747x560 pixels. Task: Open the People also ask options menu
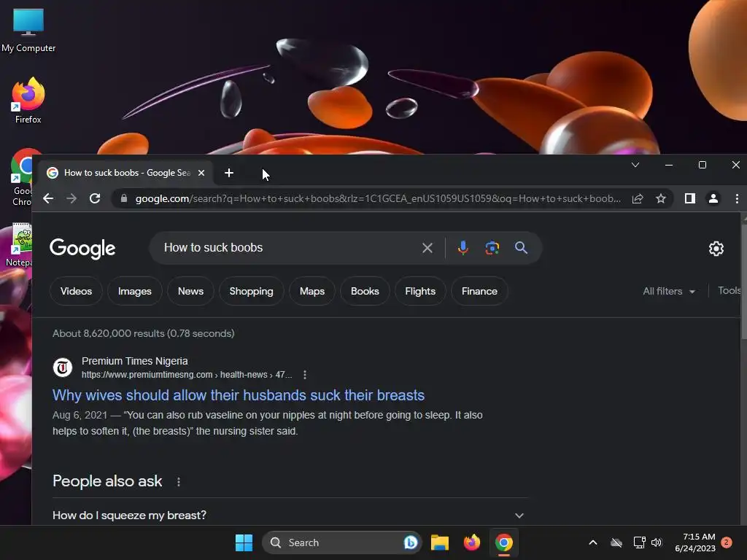coord(179,482)
